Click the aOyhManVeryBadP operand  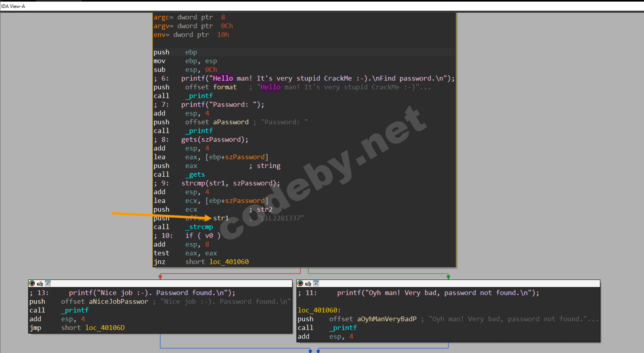click(387, 319)
